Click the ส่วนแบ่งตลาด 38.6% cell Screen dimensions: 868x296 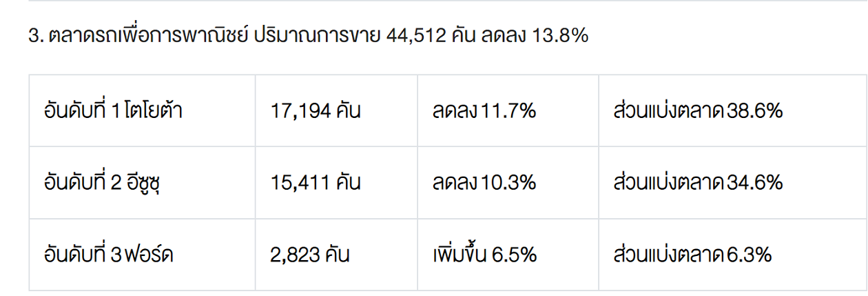[697, 111]
